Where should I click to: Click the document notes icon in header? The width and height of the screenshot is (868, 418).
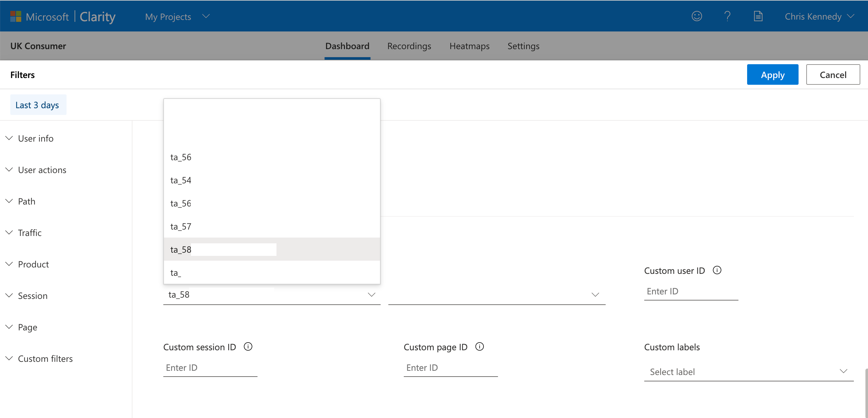(758, 16)
